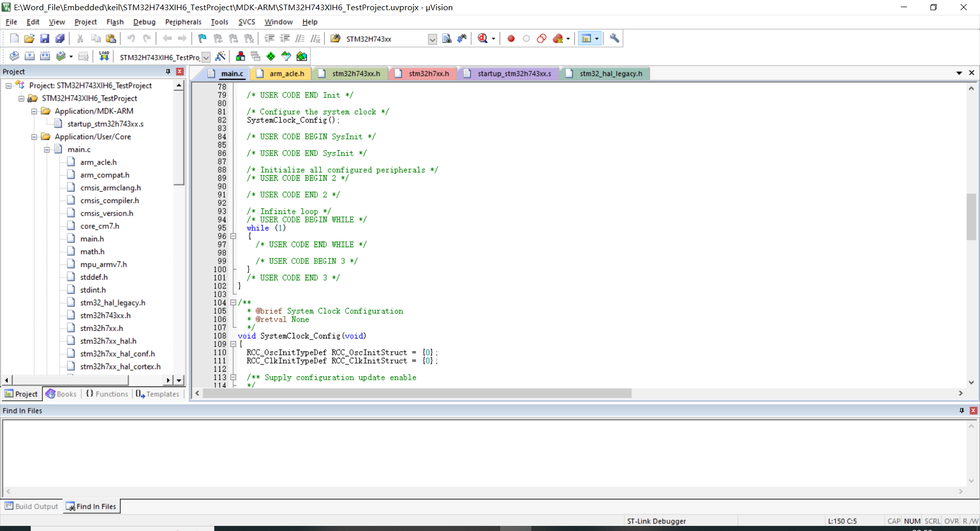Screen dimensions: 980x531
Task: Open the Pack Installer icon
Action: (302, 56)
